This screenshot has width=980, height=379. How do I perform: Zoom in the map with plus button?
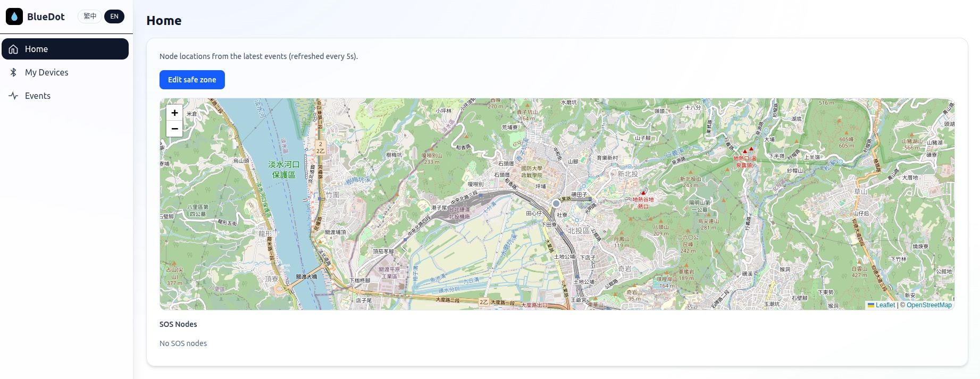(x=174, y=113)
